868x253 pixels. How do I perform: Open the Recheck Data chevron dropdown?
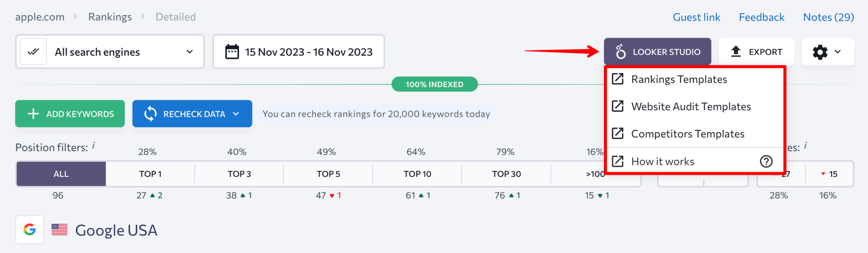(236, 113)
